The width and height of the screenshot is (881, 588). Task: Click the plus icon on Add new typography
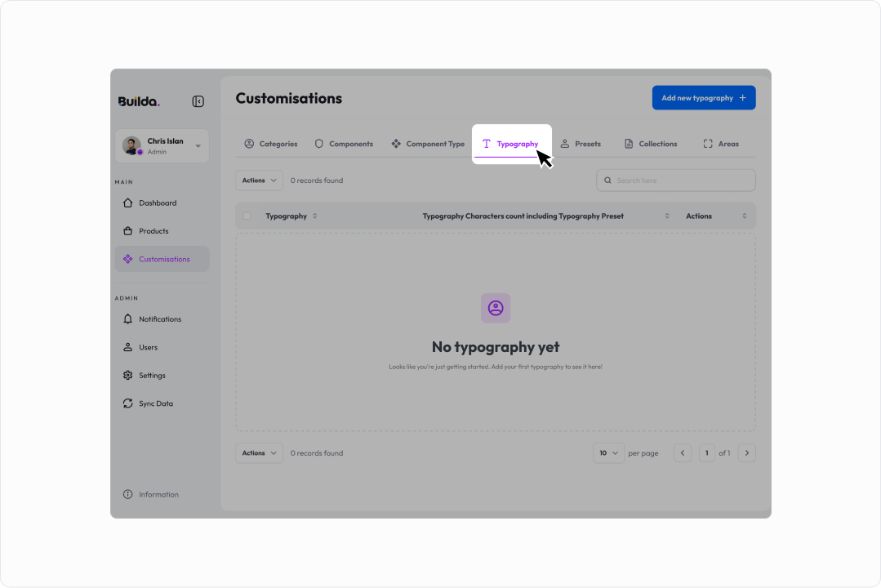click(743, 98)
